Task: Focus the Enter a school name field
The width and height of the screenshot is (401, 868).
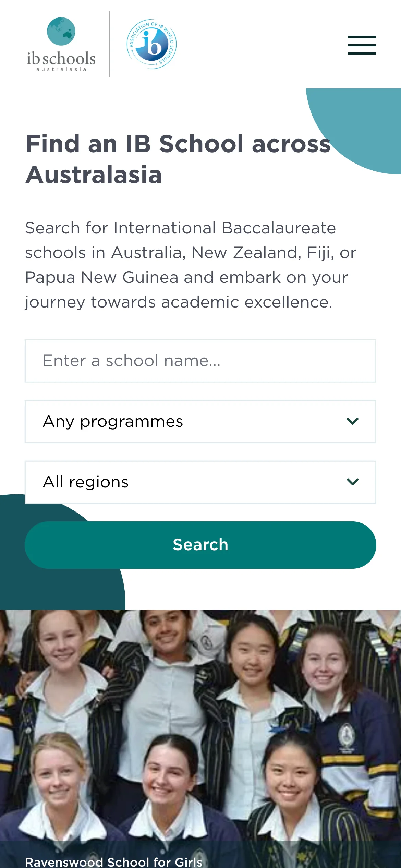Action: click(x=200, y=361)
